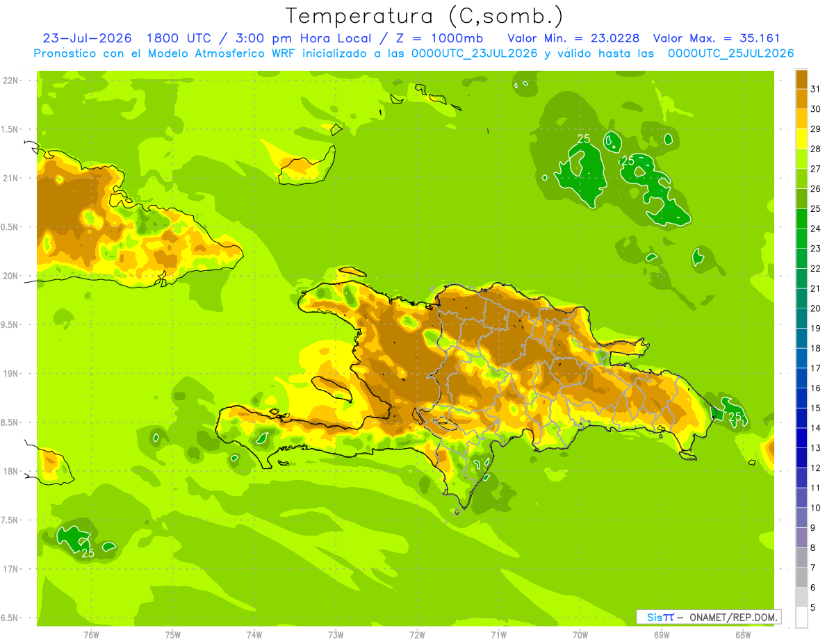Screen dimensions: 834x644
Task: Click the color bar label "31"
Action: coord(815,89)
